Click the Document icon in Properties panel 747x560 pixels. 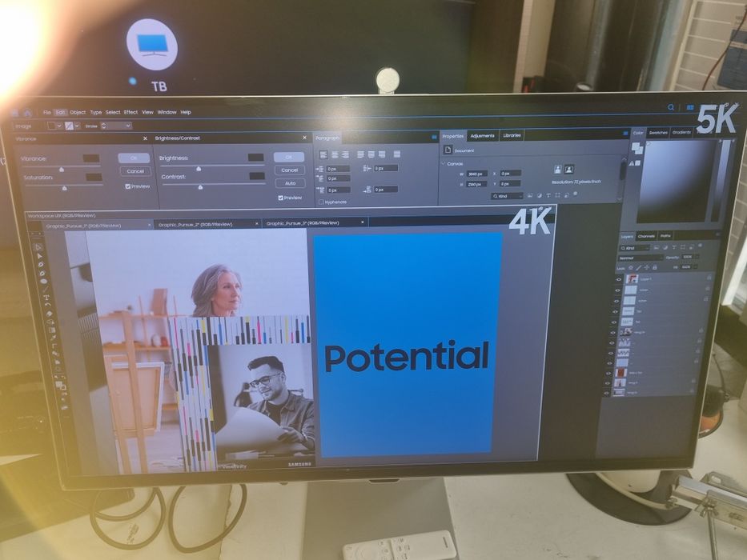(448, 150)
